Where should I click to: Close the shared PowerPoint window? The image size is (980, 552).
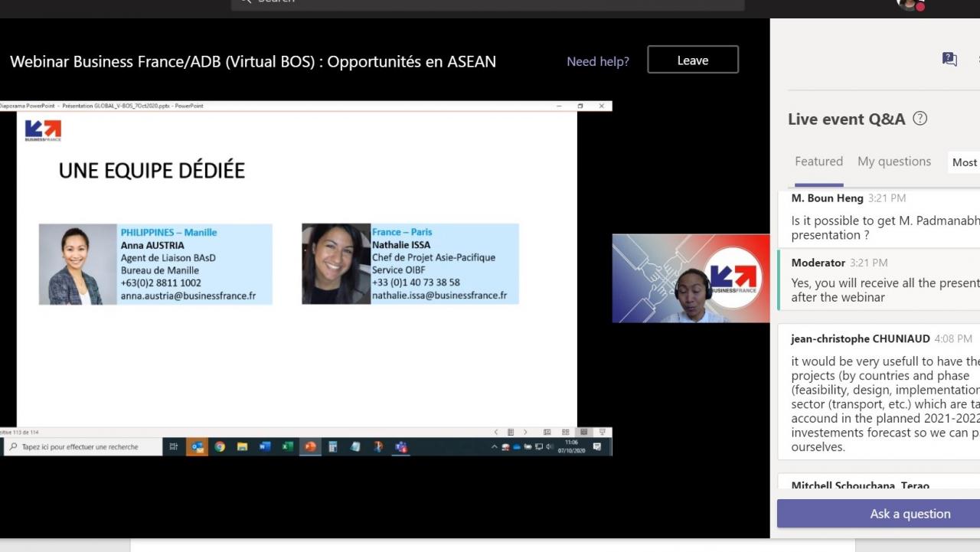click(602, 106)
